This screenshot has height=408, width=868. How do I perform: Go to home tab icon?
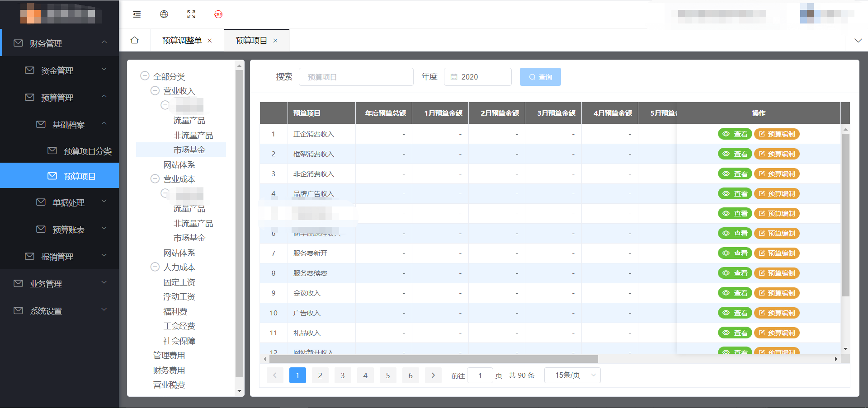point(134,40)
